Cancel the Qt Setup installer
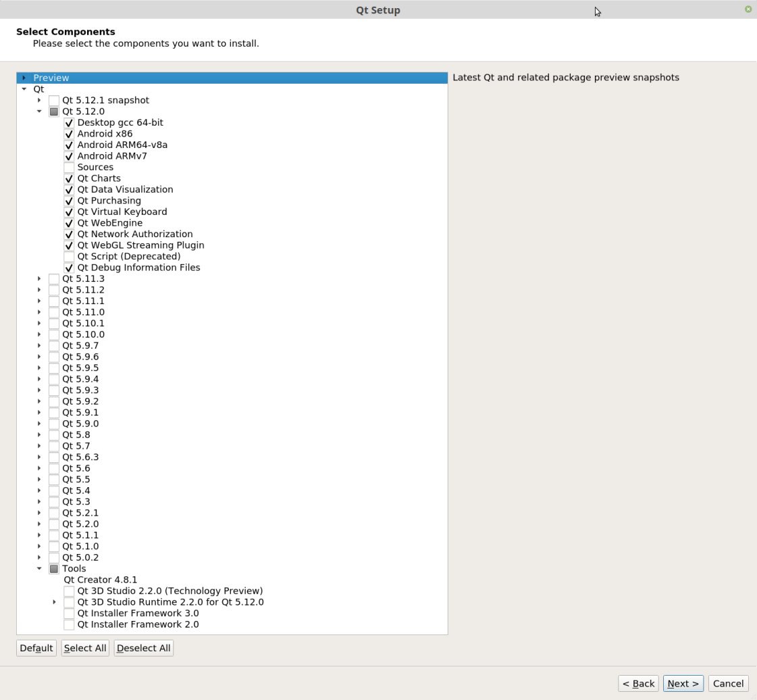Image resolution: width=757 pixels, height=700 pixels. (x=728, y=684)
